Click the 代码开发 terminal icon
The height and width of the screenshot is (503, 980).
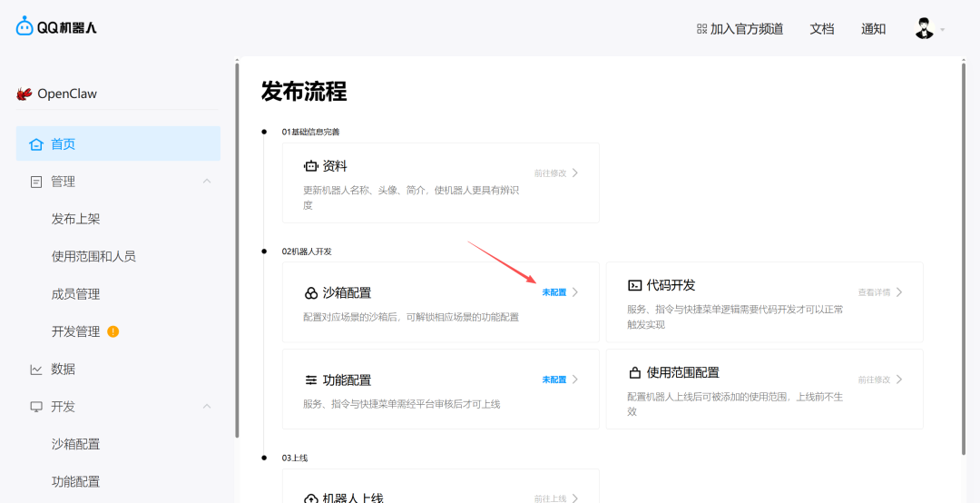pos(635,285)
